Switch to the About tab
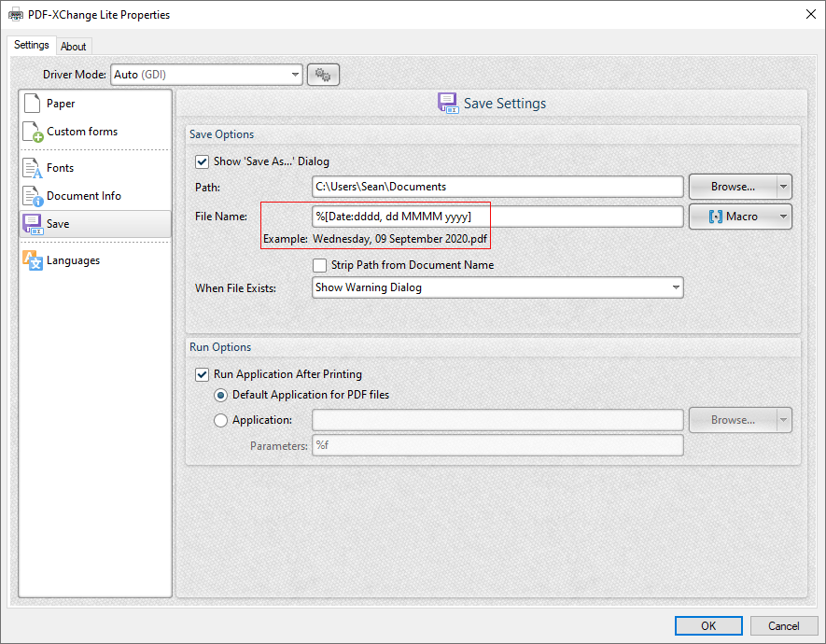Image resolution: width=826 pixels, height=644 pixels. (x=74, y=46)
